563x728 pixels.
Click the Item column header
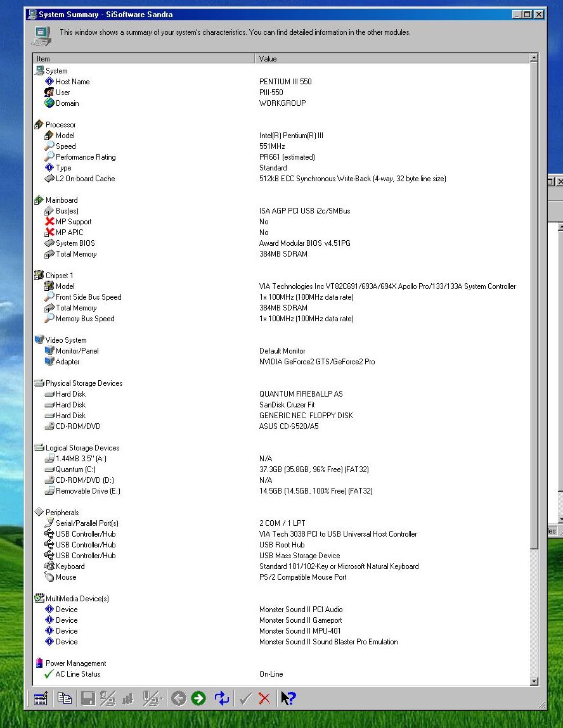[x=143, y=58]
